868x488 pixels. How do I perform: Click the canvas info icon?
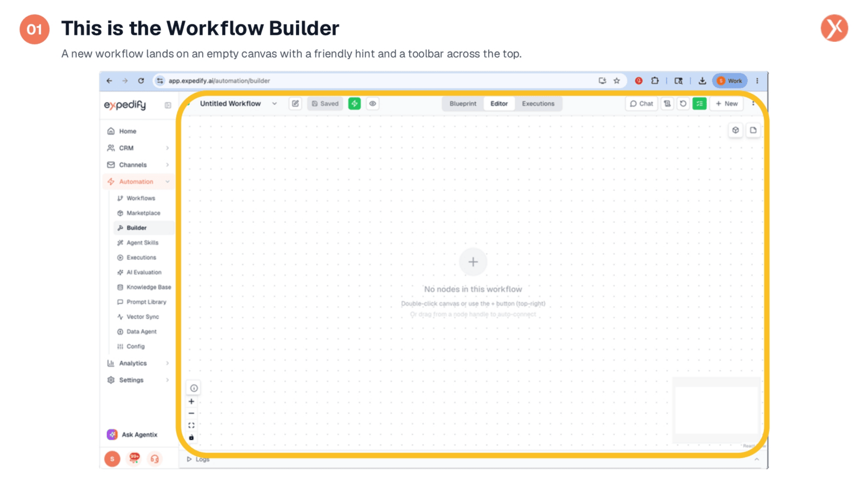194,388
